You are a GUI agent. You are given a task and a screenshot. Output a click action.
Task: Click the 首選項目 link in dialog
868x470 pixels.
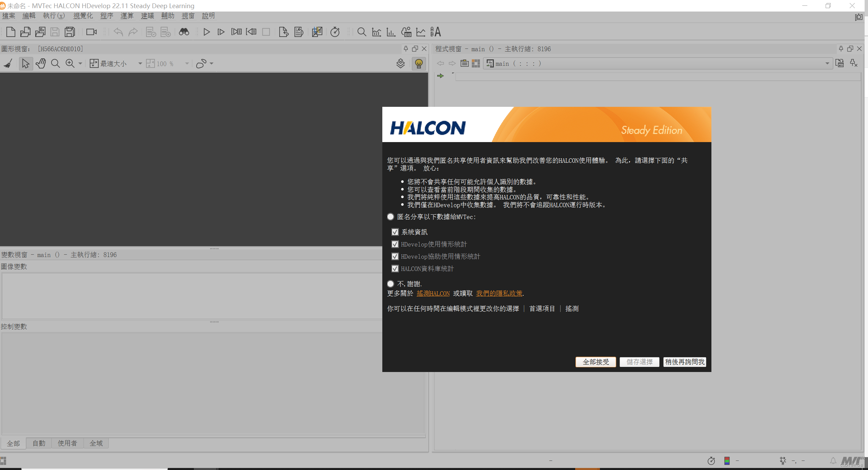pos(542,309)
